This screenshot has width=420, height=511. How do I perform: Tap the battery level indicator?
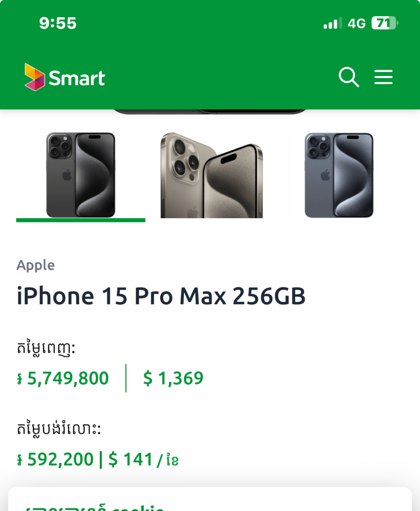[x=384, y=23]
